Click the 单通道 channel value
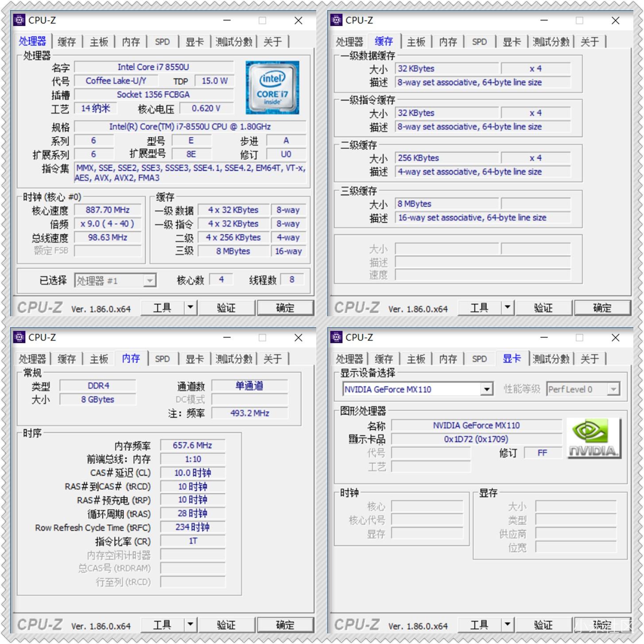This screenshot has height=644, width=644. (249, 385)
